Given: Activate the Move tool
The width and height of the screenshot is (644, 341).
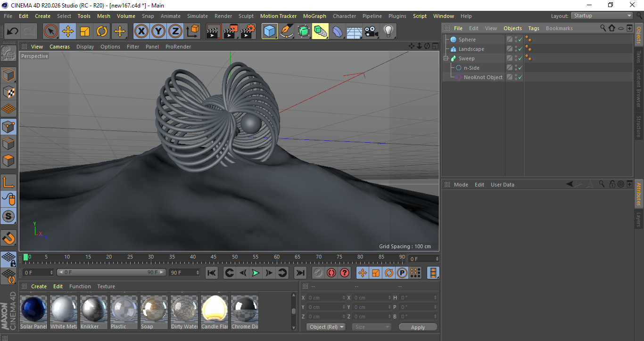Looking at the screenshot, I should coord(68,32).
